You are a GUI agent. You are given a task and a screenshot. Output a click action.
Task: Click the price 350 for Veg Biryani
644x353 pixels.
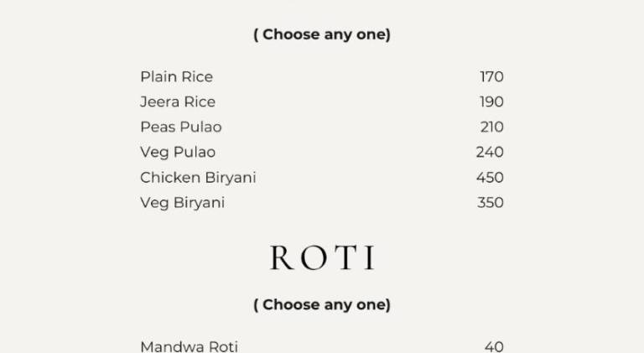coord(491,203)
